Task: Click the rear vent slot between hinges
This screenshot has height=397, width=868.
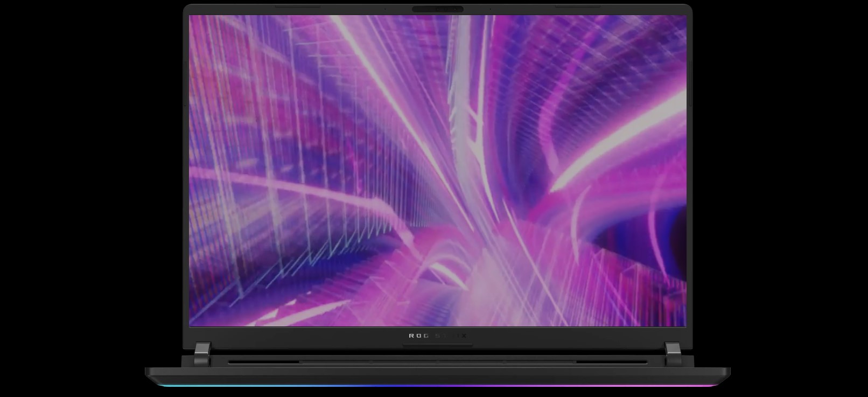Action: point(437,362)
